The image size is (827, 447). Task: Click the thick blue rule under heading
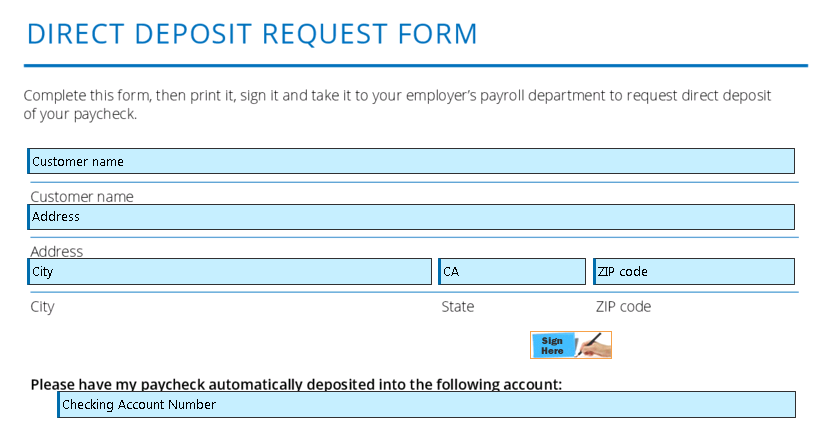[x=415, y=66]
